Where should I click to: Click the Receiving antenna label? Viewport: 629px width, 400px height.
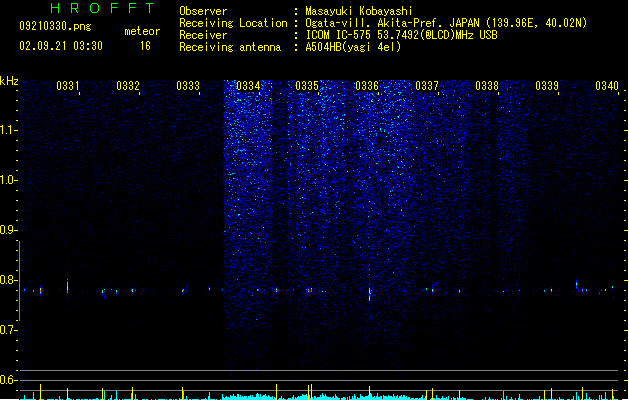[x=230, y=47]
